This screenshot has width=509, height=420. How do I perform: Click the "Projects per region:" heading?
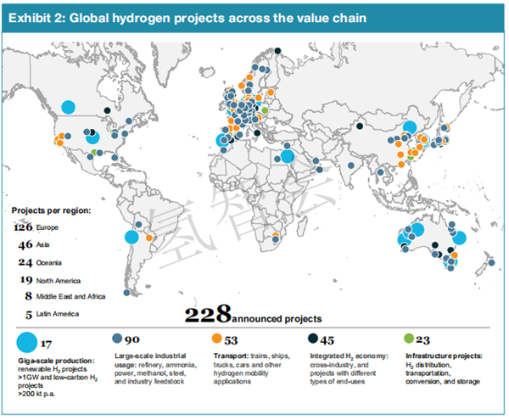tap(49, 210)
